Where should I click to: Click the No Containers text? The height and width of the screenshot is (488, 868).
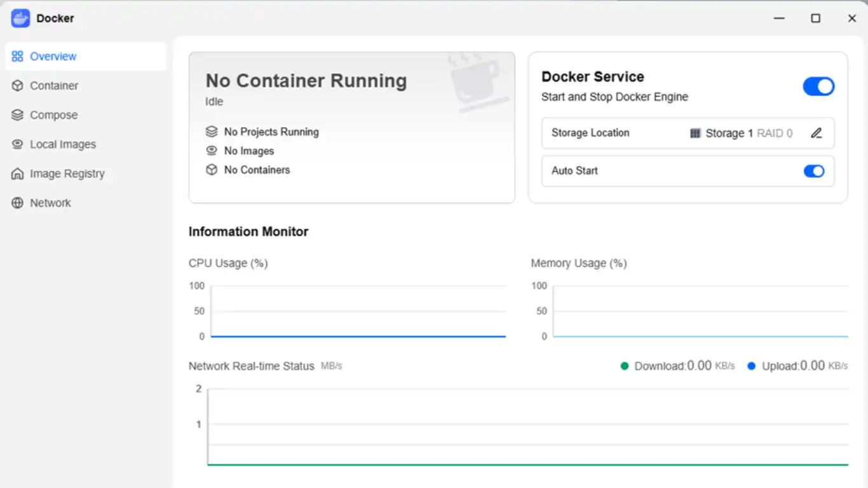coord(257,170)
